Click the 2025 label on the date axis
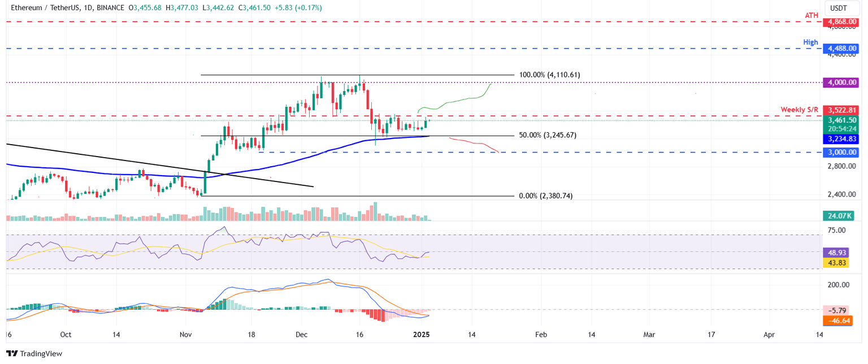868x364 pixels. (420, 335)
